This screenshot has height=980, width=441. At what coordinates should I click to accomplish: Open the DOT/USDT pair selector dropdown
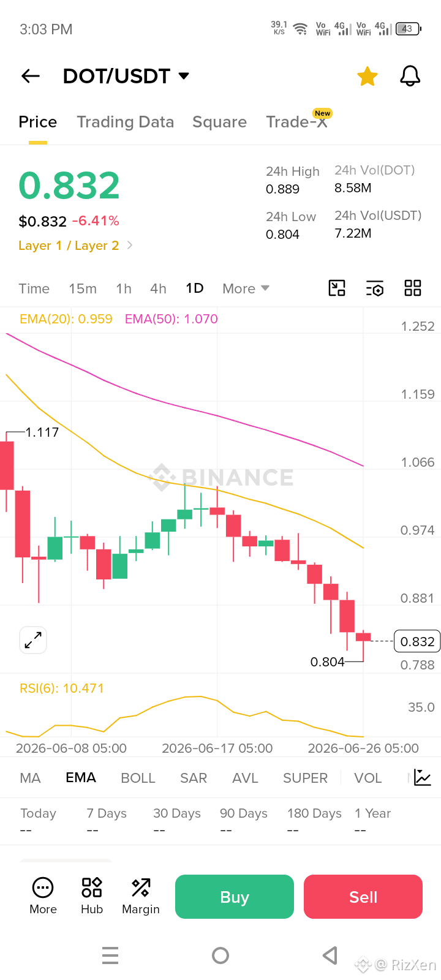click(x=126, y=76)
